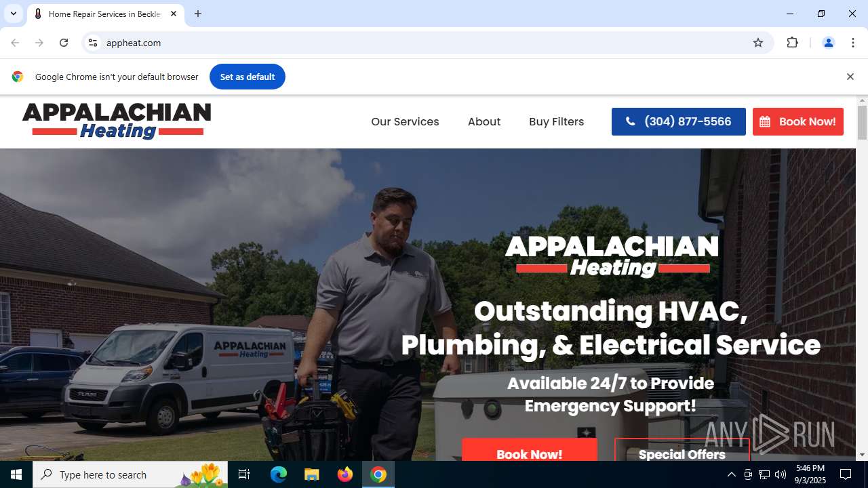Reload the page with the refresh icon

pos(64,43)
